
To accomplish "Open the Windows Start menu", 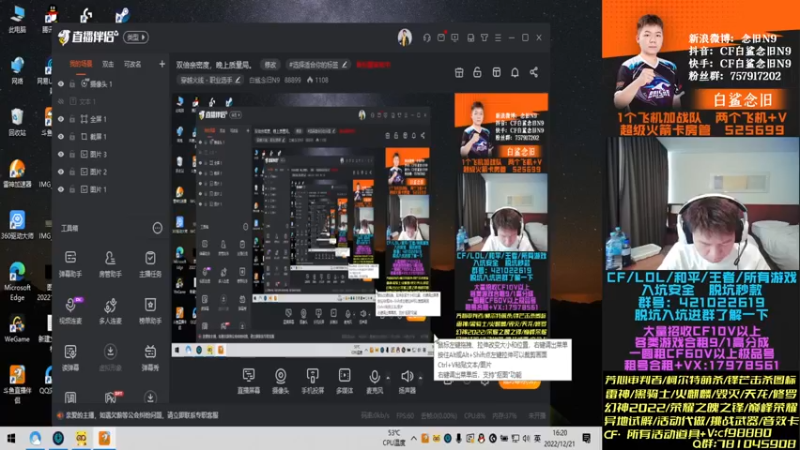I will [x=11, y=438].
